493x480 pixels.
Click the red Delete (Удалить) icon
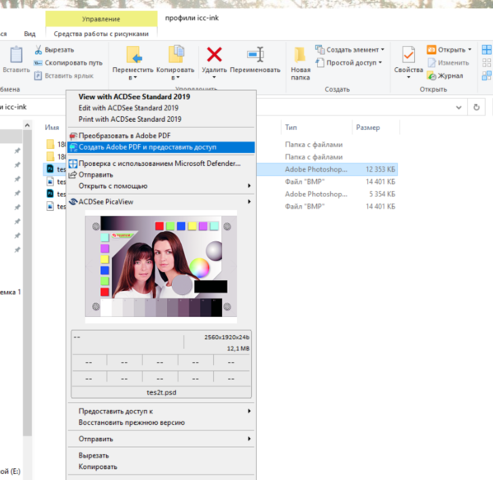tap(214, 55)
